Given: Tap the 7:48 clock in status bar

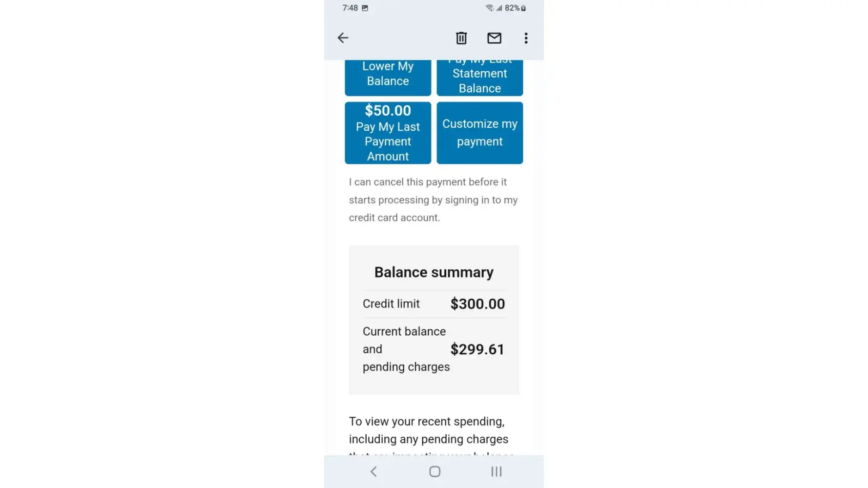Looking at the screenshot, I should point(350,8).
